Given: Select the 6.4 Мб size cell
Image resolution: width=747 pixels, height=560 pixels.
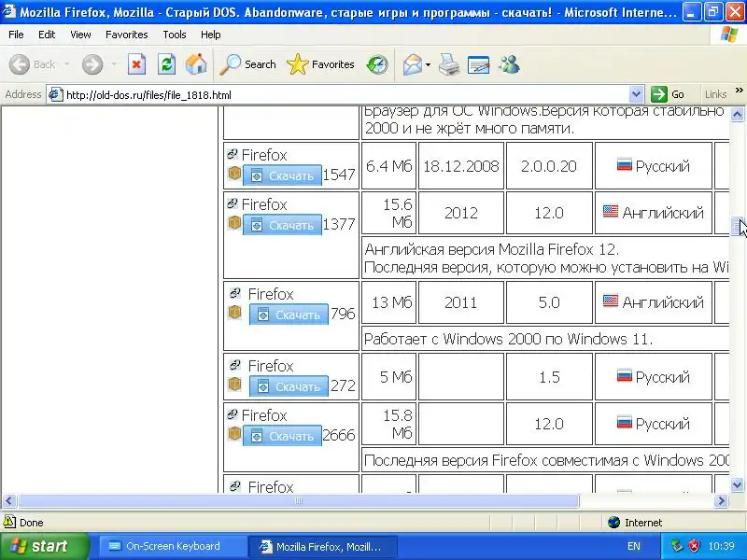Looking at the screenshot, I should click(388, 166).
